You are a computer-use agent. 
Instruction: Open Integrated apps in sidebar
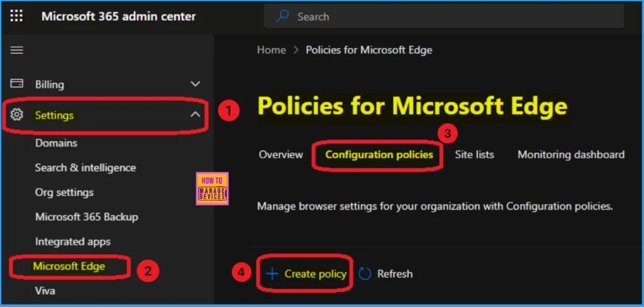click(x=73, y=242)
